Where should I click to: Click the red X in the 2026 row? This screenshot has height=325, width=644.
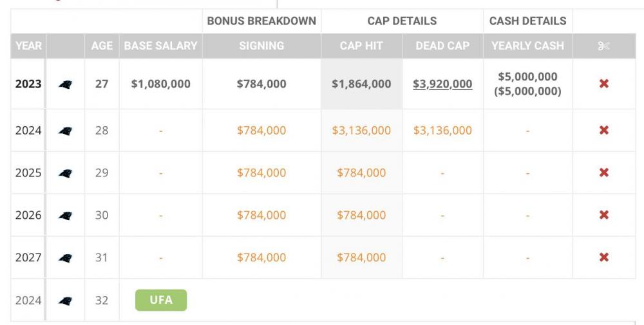coord(604,215)
